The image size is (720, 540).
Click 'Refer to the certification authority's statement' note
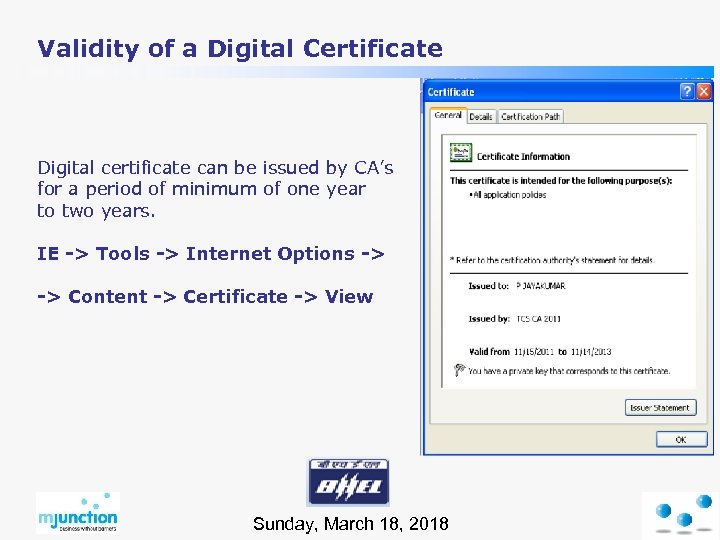click(x=551, y=260)
